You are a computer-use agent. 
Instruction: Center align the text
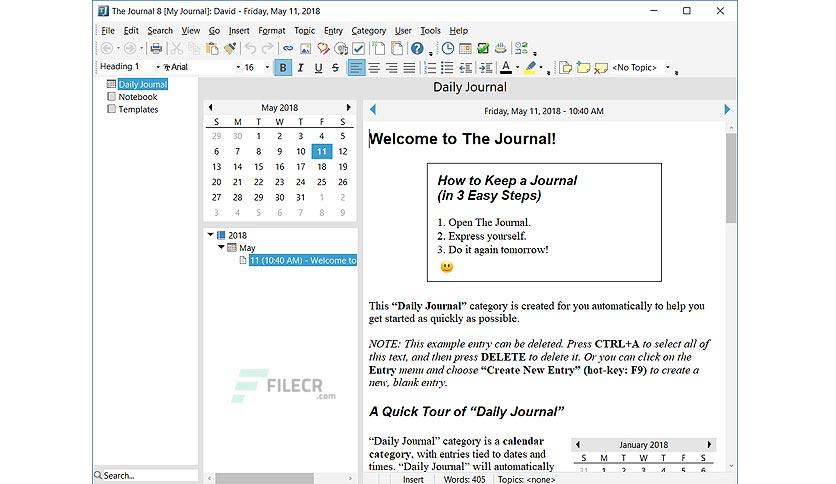[374, 68]
